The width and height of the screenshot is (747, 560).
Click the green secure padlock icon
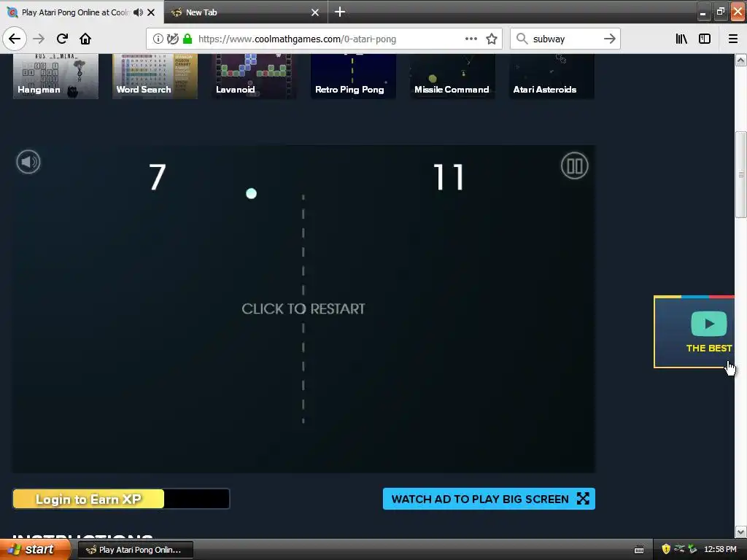[x=187, y=39]
